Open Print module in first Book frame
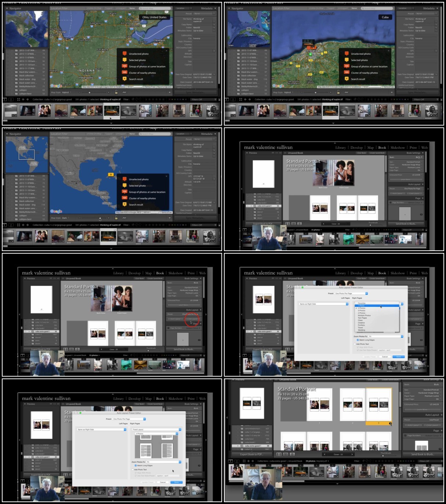This screenshot has width=446, height=504. pyautogui.click(x=413, y=148)
